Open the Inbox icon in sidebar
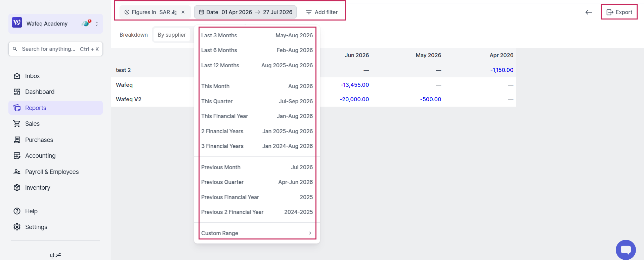644x260 pixels. point(17,76)
